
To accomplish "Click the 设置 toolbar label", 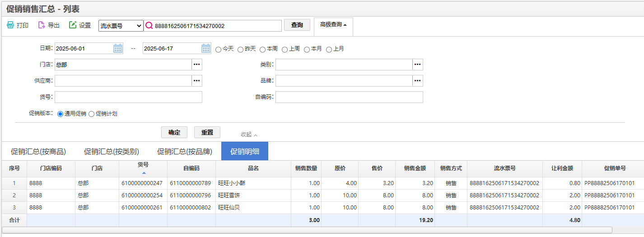I will 85,26.
